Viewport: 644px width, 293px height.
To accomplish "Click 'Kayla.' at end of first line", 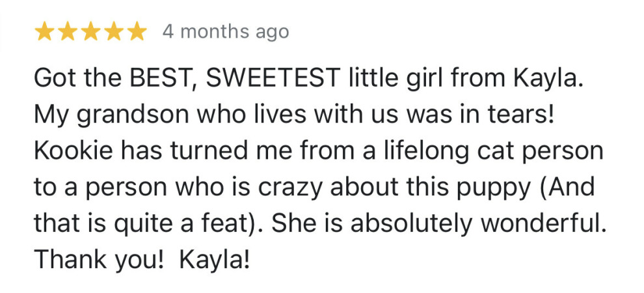I will coord(548,80).
